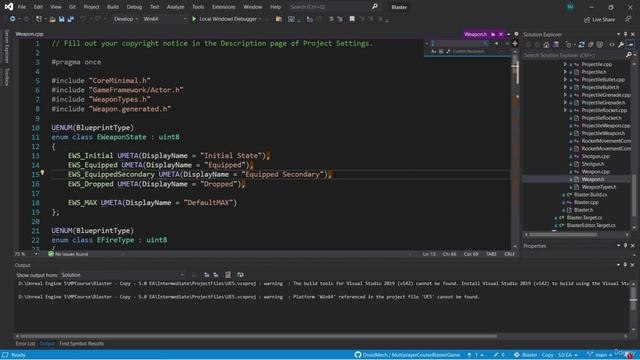Toggle Match Case in find box

[x=433, y=51]
